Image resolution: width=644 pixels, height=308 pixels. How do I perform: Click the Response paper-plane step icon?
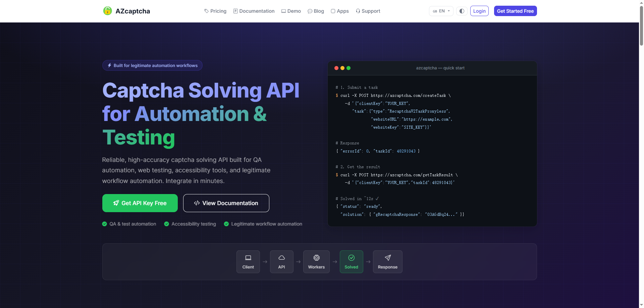point(388,258)
